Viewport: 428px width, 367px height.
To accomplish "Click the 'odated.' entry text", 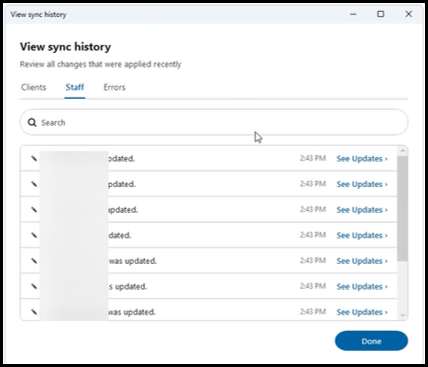I will [121, 159].
